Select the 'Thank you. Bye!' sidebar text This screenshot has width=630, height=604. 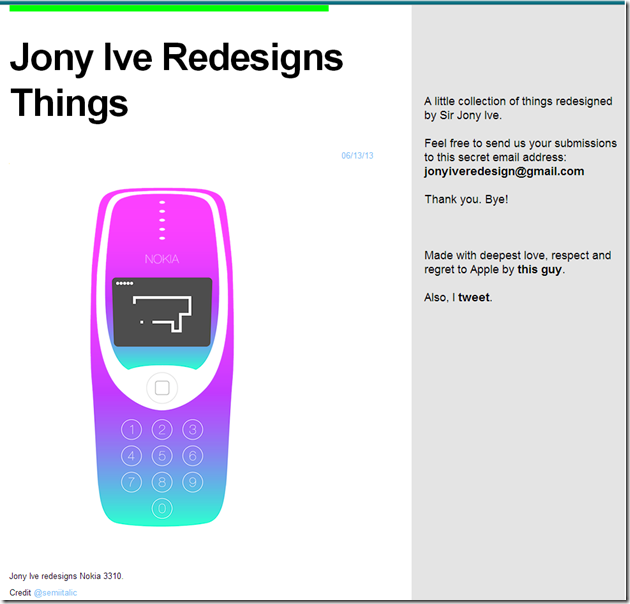pos(466,199)
